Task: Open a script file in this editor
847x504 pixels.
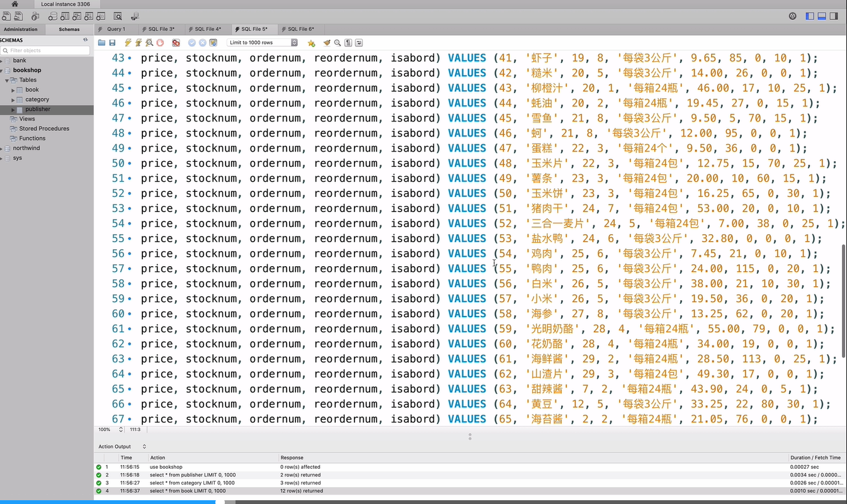Action: click(101, 43)
